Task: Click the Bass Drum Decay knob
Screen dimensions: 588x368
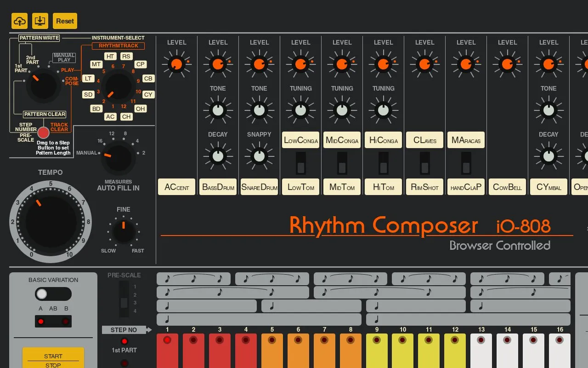Action: [x=218, y=156]
